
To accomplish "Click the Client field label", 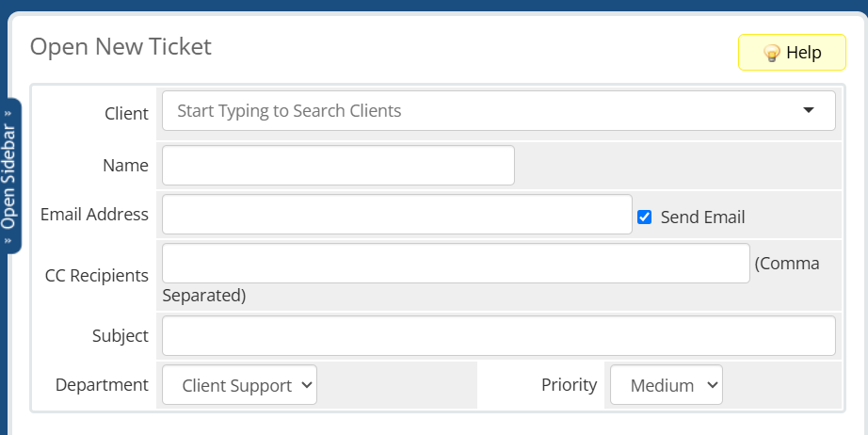I will pos(127,113).
